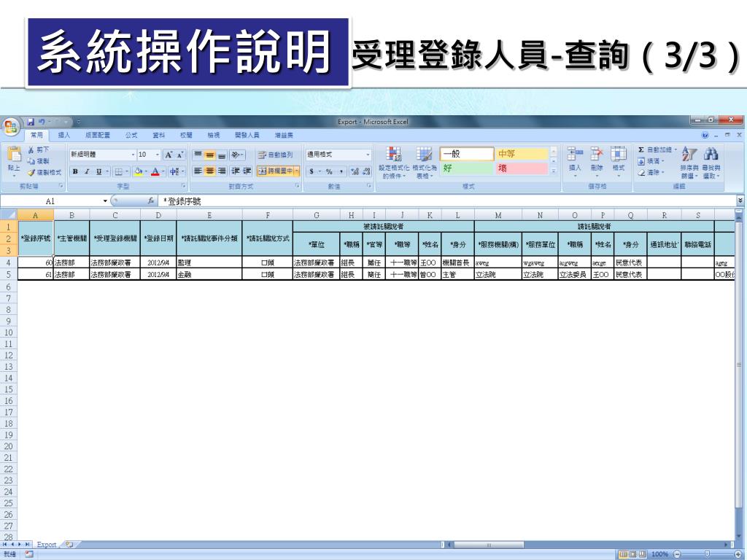Click the Decrease Decimal icon
This screenshot has width=747, height=560.
pyautogui.click(x=366, y=171)
